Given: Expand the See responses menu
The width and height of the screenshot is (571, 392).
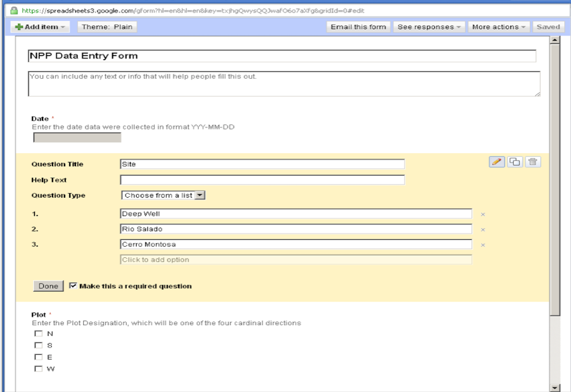Looking at the screenshot, I should (430, 27).
